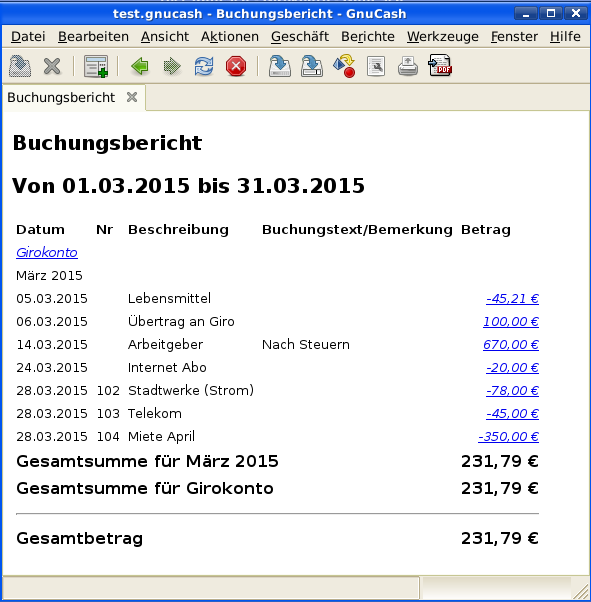This screenshot has width=591, height=602.
Task: Open the -350,00 € Miete April link
Action: tap(508, 437)
